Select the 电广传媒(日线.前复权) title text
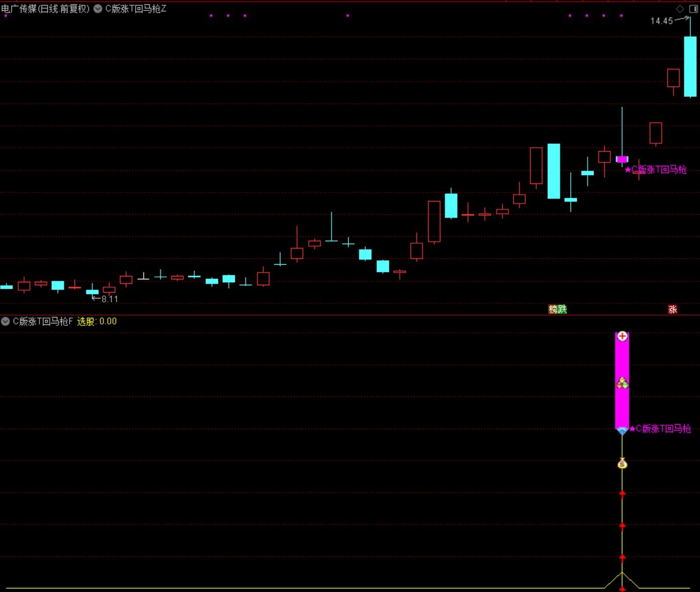 (x=45, y=9)
